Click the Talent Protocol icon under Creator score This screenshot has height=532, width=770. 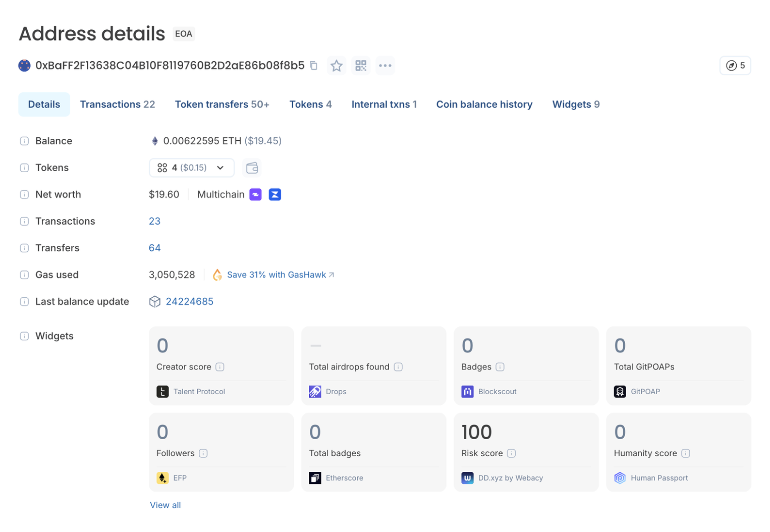click(x=162, y=391)
